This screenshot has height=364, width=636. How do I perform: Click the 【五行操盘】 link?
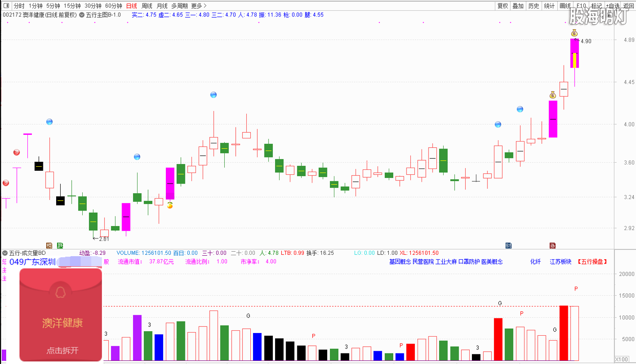pos(592,261)
